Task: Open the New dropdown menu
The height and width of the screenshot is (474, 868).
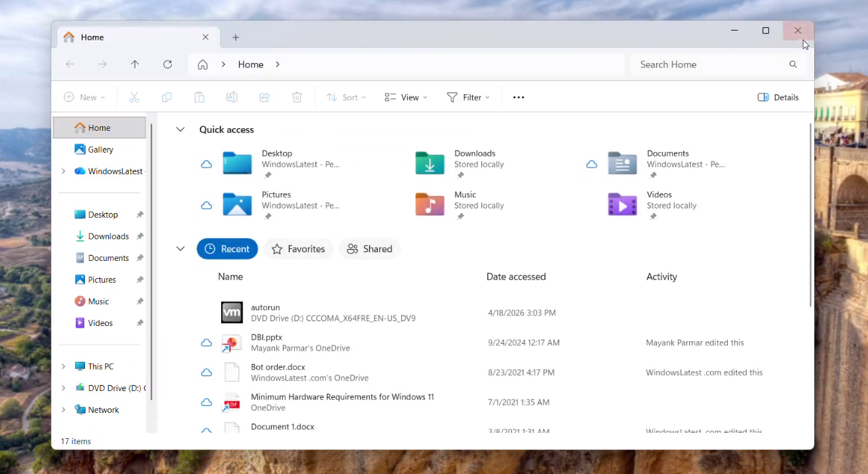Action: (84, 98)
